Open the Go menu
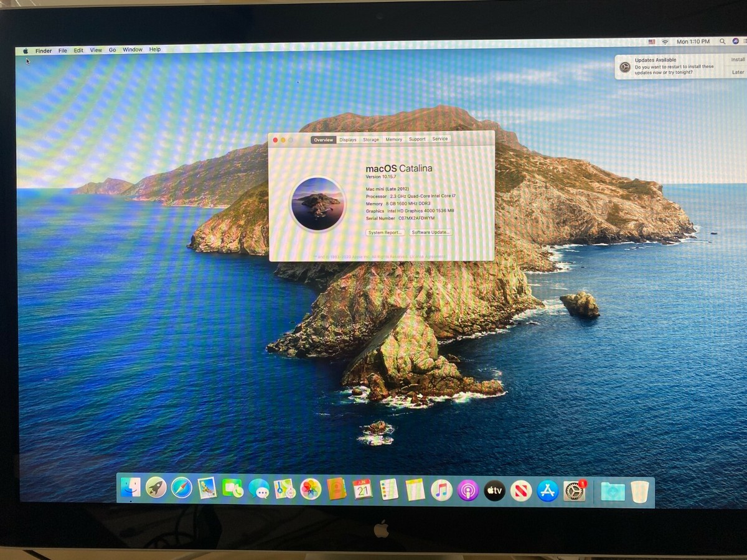 (113, 50)
